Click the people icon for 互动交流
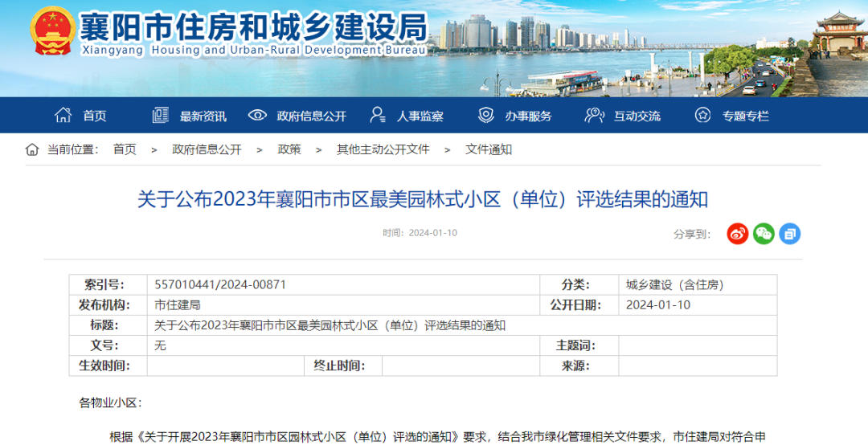The height and width of the screenshot is (445, 868). pyautogui.click(x=595, y=116)
